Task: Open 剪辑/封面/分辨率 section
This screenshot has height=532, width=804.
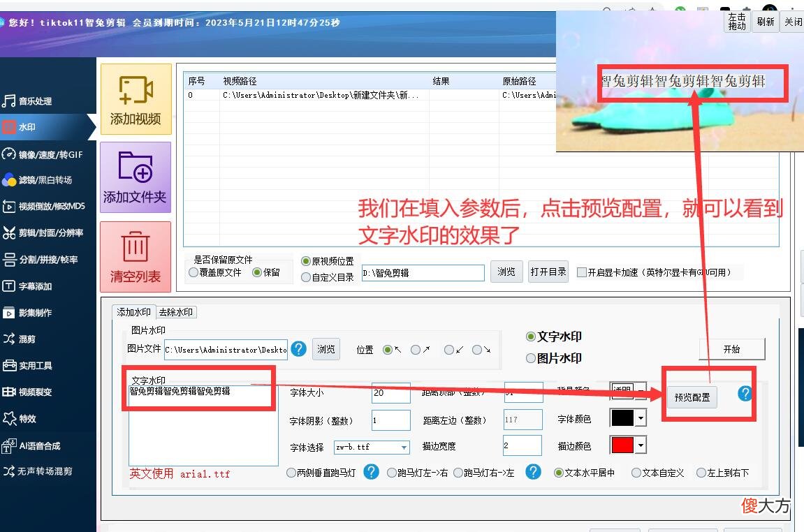Action: click(x=43, y=232)
